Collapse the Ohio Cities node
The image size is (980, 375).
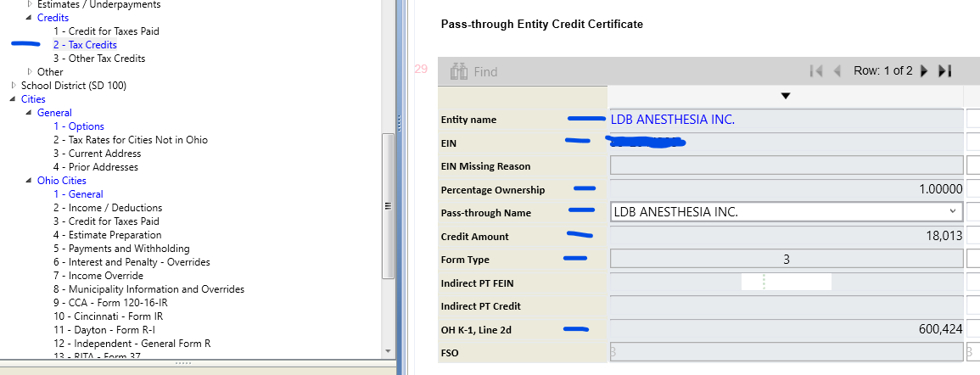point(29,181)
